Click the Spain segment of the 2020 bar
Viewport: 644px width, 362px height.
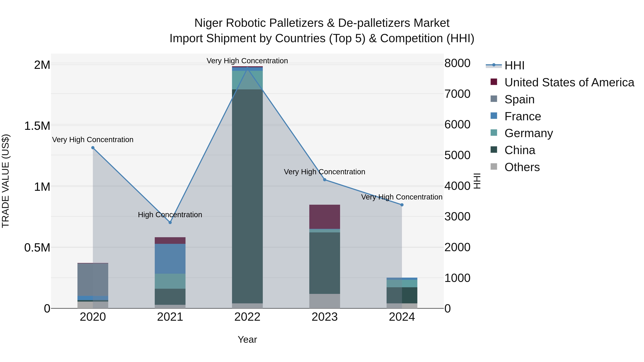93,280
